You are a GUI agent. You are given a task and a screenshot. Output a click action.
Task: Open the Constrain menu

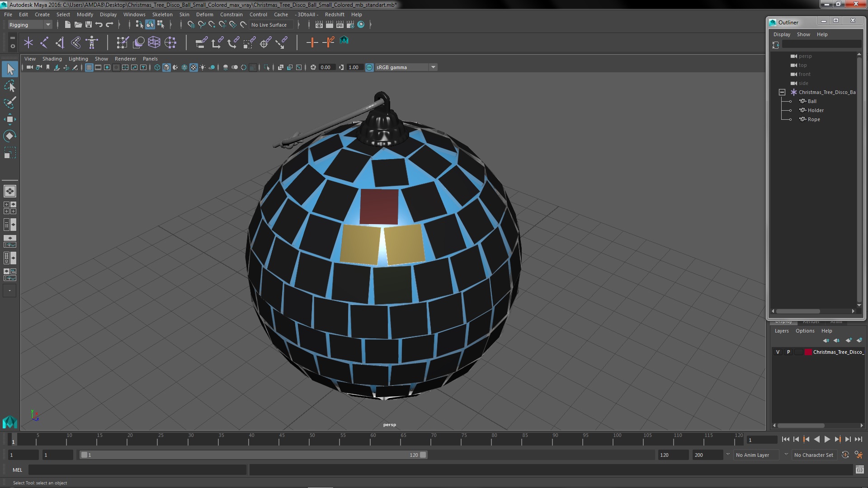pyautogui.click(x=231, y=14)
